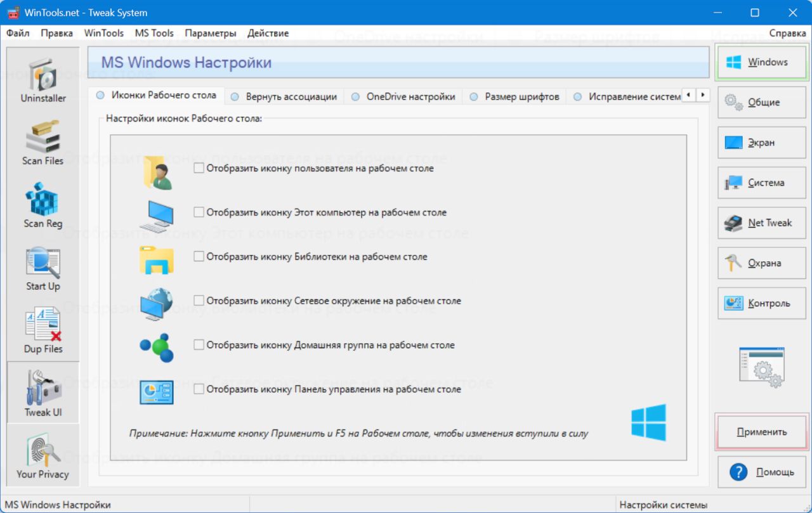Open Помощь help button
Viewport: 812px width, 513px height.
click(x=761, y=472)
